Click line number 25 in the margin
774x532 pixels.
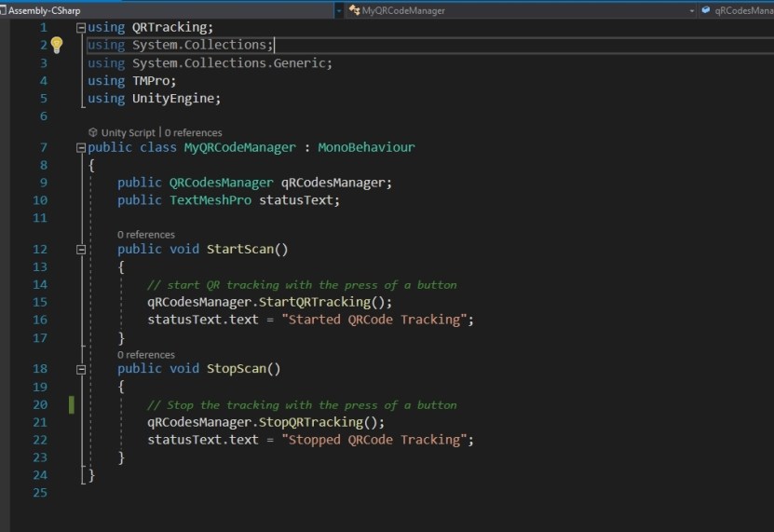(40, 493)
